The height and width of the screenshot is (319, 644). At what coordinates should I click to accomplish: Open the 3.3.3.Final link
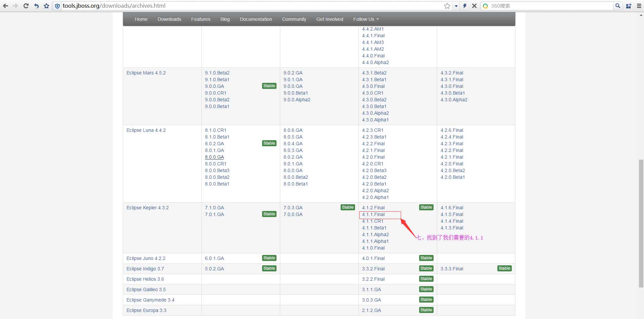coord(452,269)
